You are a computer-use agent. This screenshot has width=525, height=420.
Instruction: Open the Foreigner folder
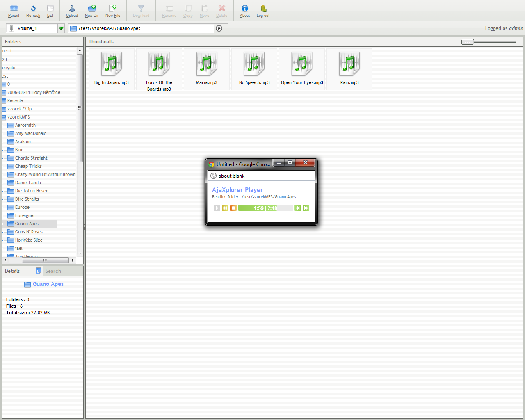point(25,215)
